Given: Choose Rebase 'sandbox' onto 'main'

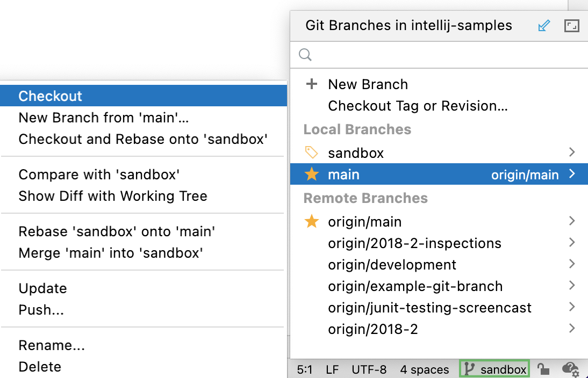Looking at the screenshot, I should (117, 231).
